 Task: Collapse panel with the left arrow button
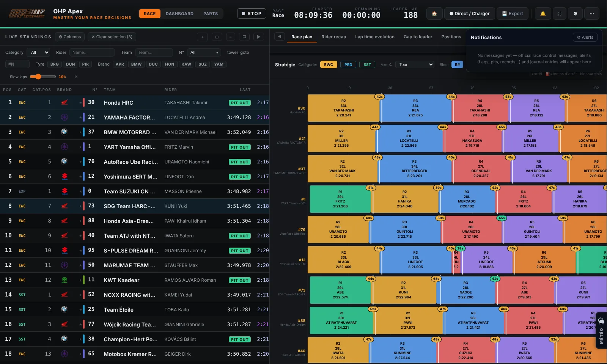pyautogui.click(x=280, y=37)
